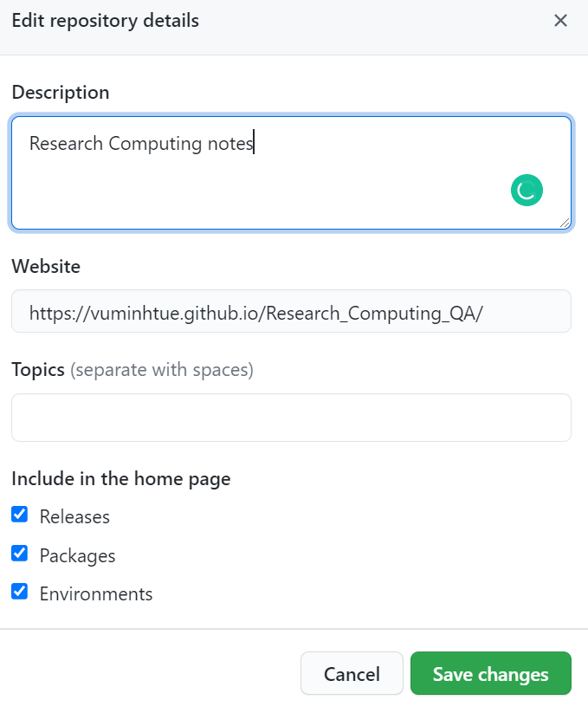Uncheck the Releases checkbox

20,515
